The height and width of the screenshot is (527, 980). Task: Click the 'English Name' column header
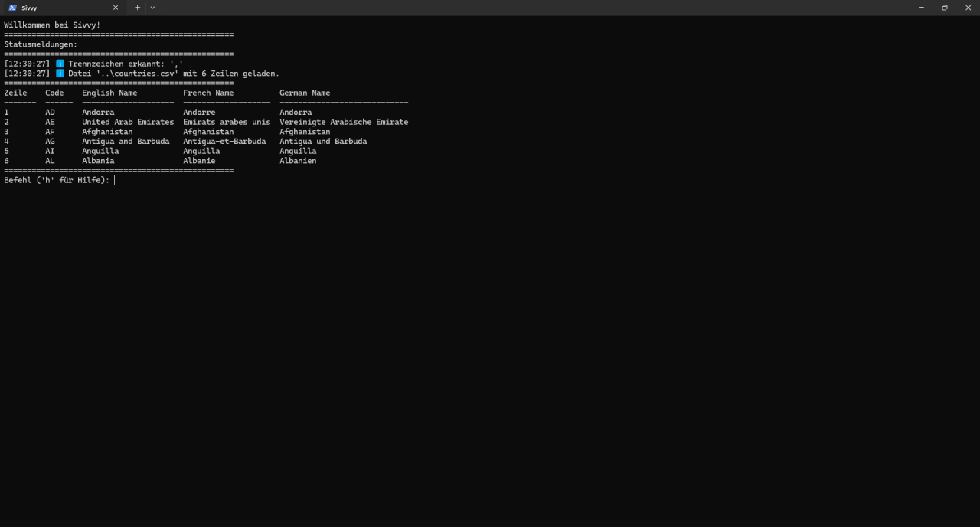click(109, 93)
